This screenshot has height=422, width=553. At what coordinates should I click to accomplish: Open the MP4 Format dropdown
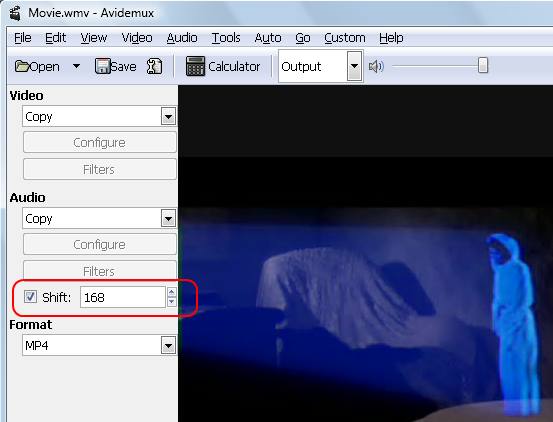(169, 345)
